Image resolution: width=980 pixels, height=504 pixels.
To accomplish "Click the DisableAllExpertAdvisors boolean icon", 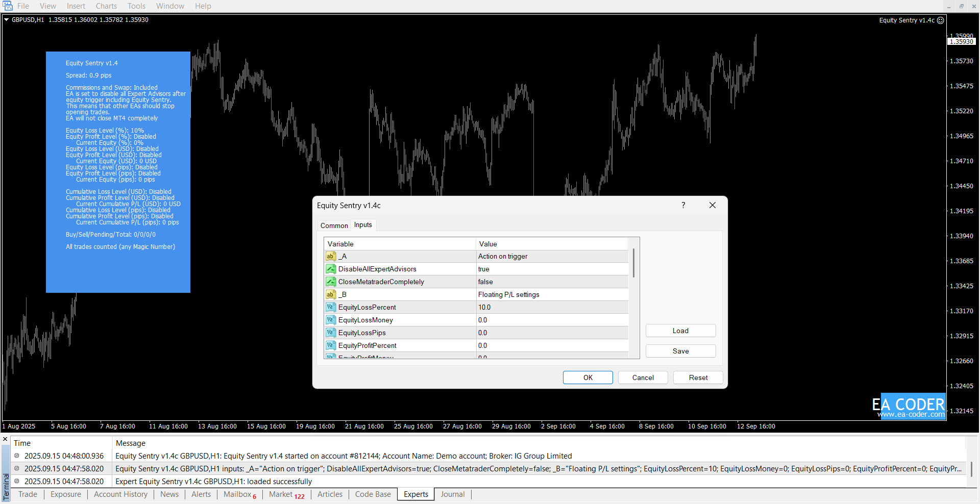I will [331, 269].
